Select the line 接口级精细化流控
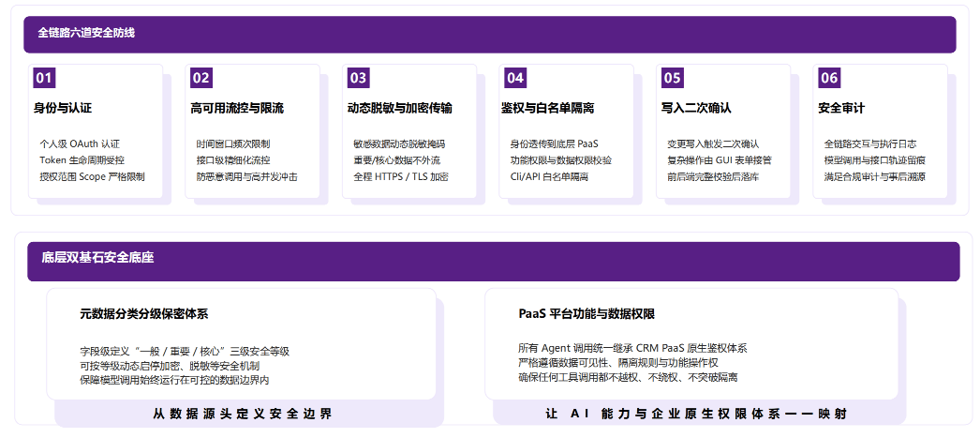Viewport: 980px width, 438px height. [x=233, y=160]
